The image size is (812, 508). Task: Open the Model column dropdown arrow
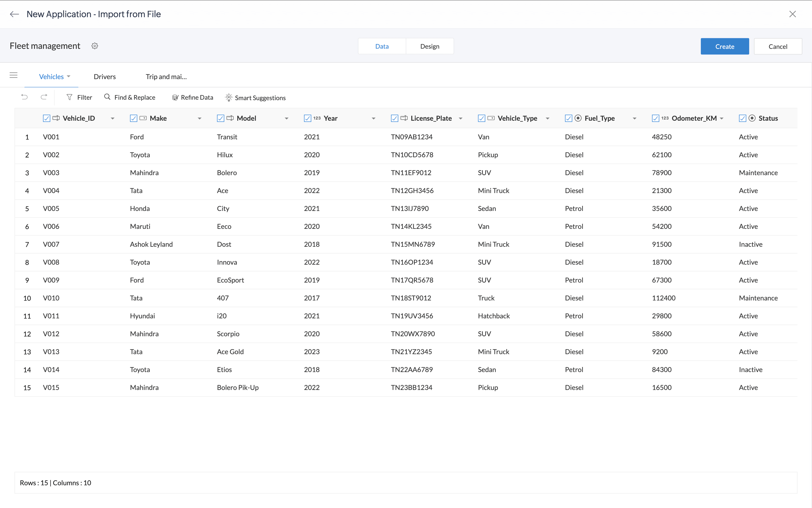coord(287,119)
